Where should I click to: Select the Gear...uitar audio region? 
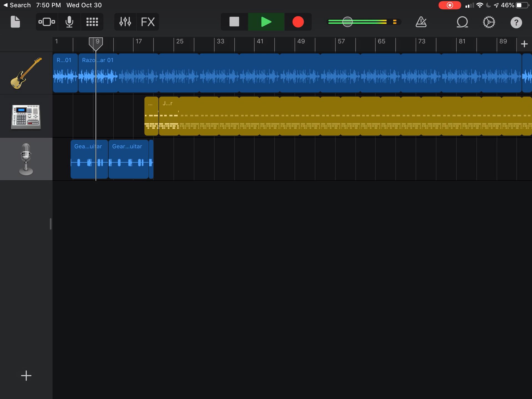(129, 159)
